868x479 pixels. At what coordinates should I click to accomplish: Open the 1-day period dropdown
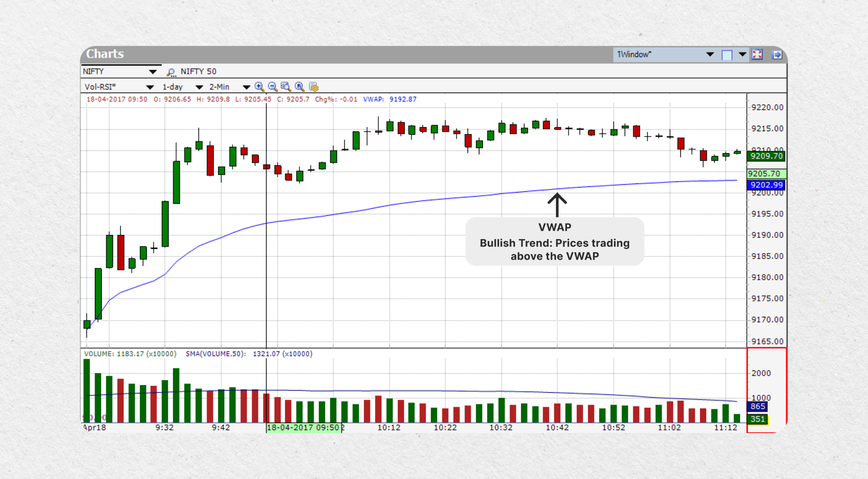[199, 87]
